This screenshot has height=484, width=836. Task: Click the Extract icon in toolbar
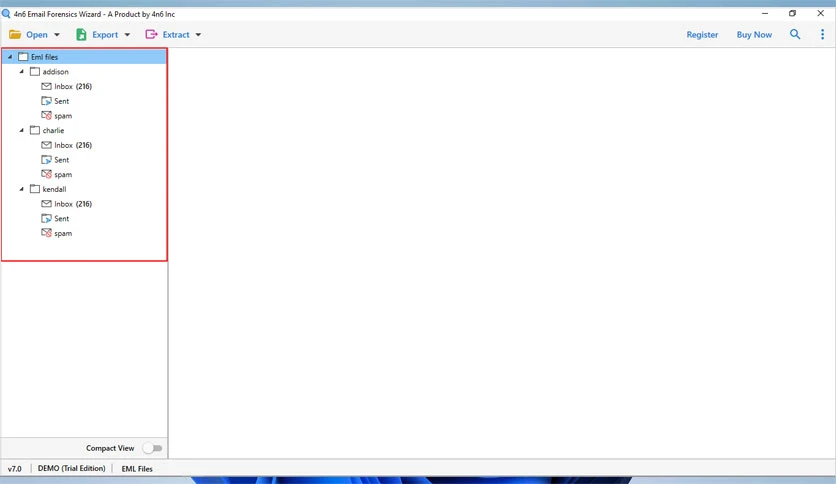coord(151,35)
